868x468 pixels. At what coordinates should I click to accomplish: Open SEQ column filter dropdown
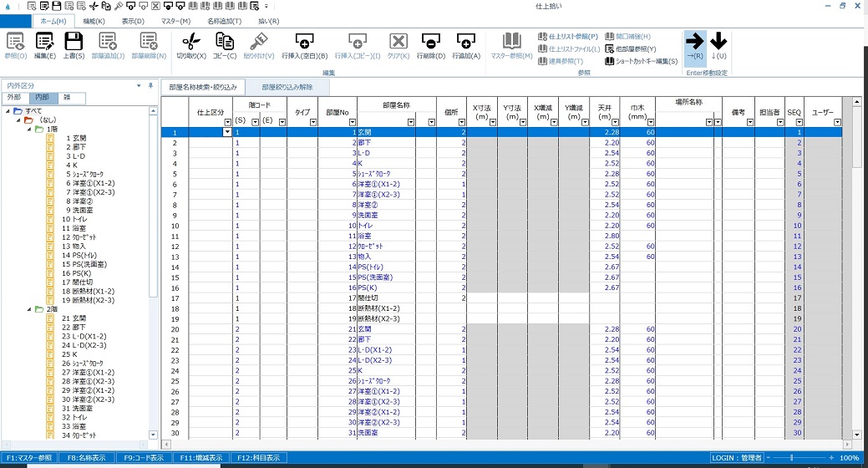tap(799, 122)
